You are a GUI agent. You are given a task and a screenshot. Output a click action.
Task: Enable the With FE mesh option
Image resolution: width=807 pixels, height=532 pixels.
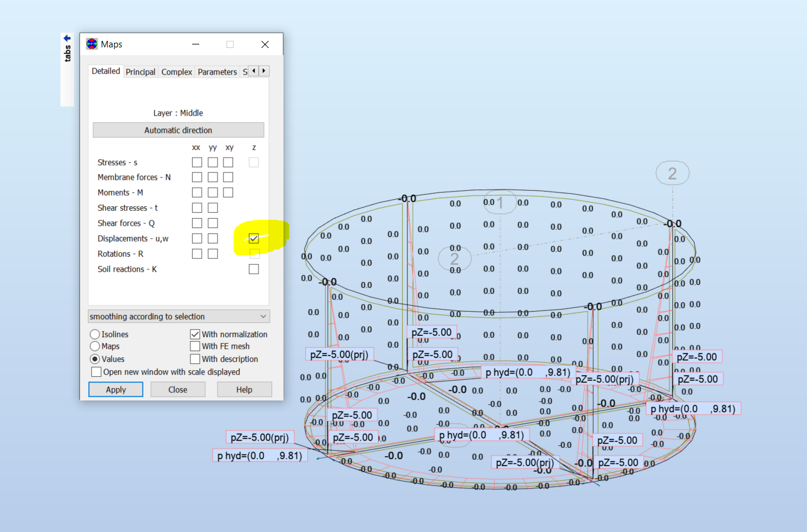pyautogui.click(x=194, y=346)
